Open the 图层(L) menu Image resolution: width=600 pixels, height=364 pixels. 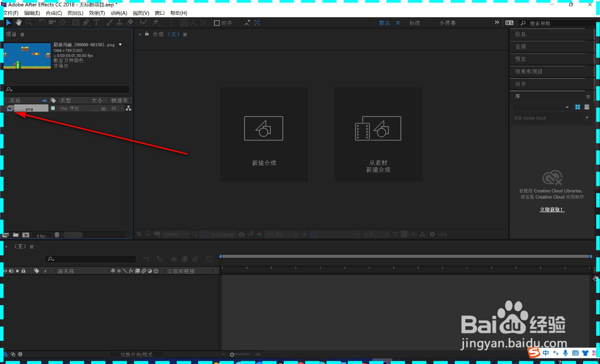pyautogui.click(x=75, y=13)
